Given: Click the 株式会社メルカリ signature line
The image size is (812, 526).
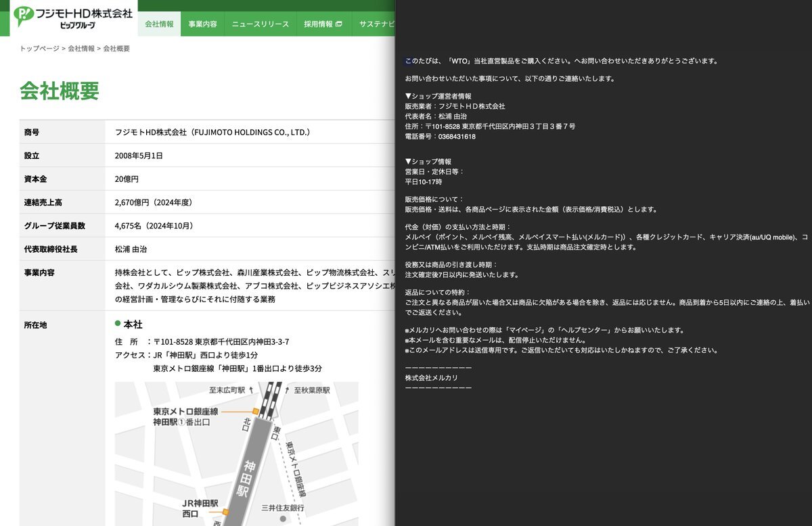Looking at the screenshot, I should point(431,377).
